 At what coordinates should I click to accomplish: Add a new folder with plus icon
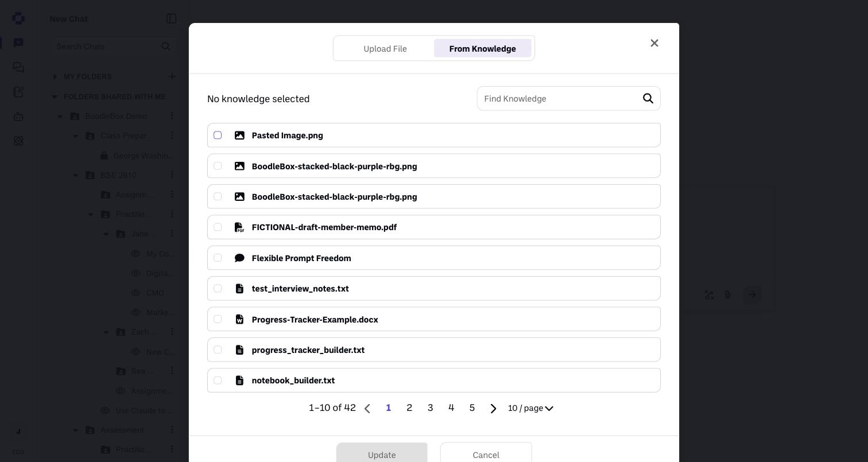click(x=172, y=76)
